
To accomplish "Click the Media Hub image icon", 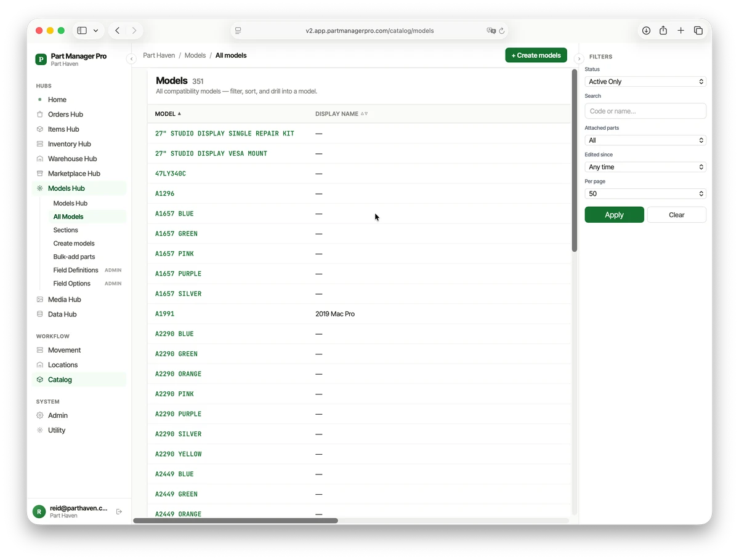I will coord(40,300).
